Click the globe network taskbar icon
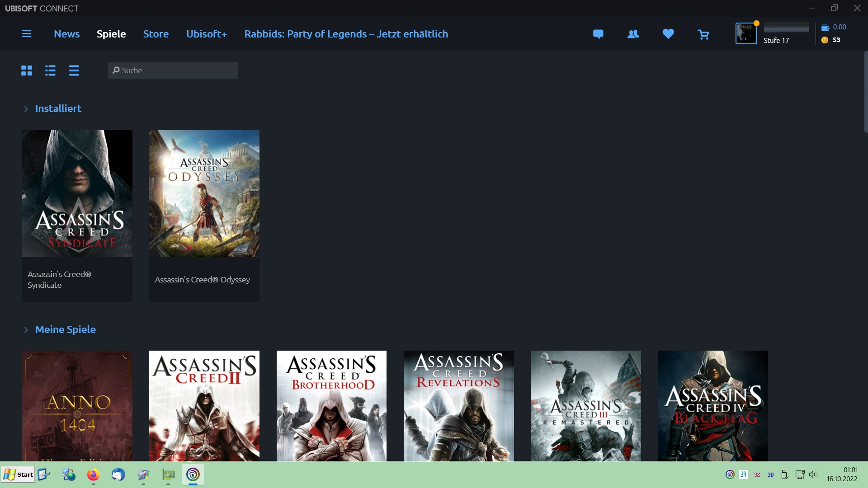This screenshot has width=868, height=488. 69,474
